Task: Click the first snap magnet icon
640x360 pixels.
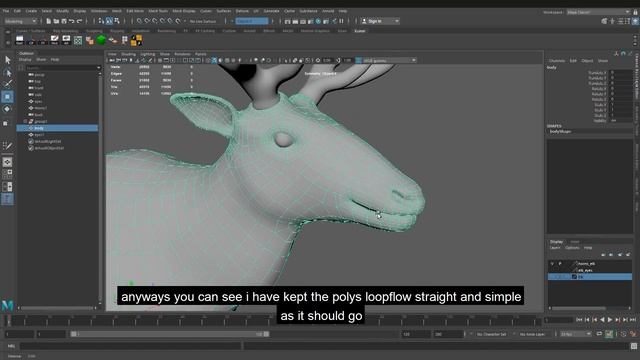Action: pyautogui.click(x=139, y=21)
